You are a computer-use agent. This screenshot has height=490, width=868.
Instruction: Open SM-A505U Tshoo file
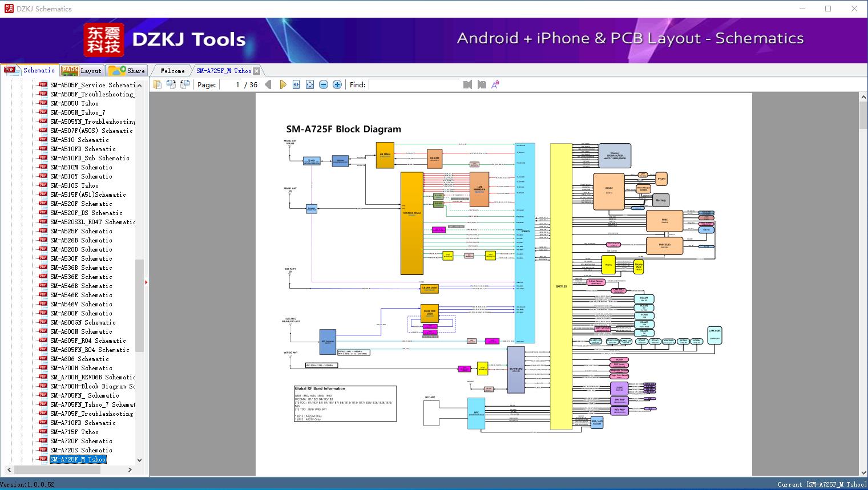(x=74, y=103)
